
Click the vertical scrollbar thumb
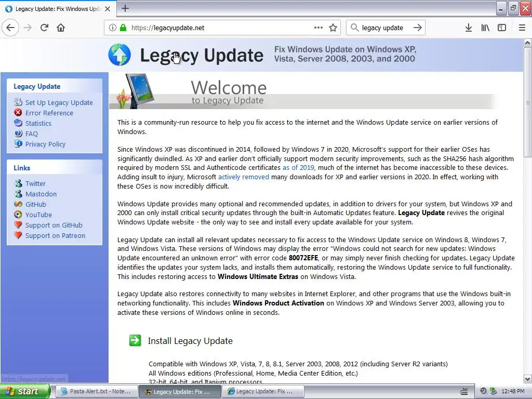[x=527, y=102]
